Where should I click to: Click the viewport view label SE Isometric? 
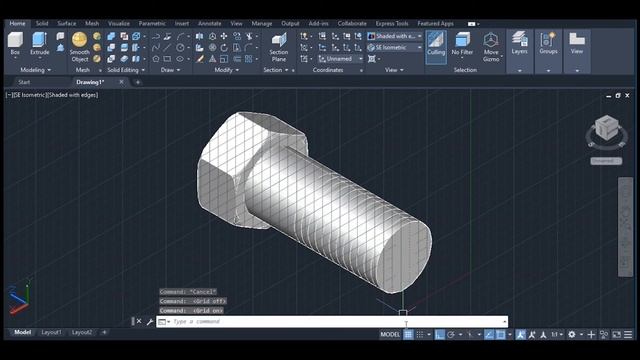point(29,95)
